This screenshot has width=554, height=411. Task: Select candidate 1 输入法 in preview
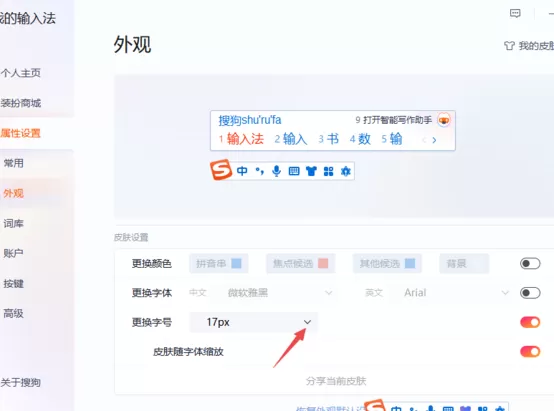tap(241, 139)
